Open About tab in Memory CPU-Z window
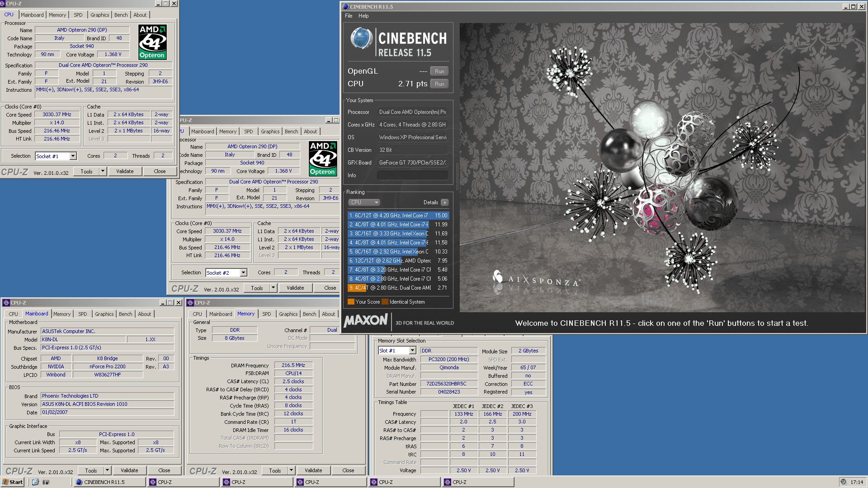Image resolution: width=868 pixels, height=488 pixels. click(329, 314)
